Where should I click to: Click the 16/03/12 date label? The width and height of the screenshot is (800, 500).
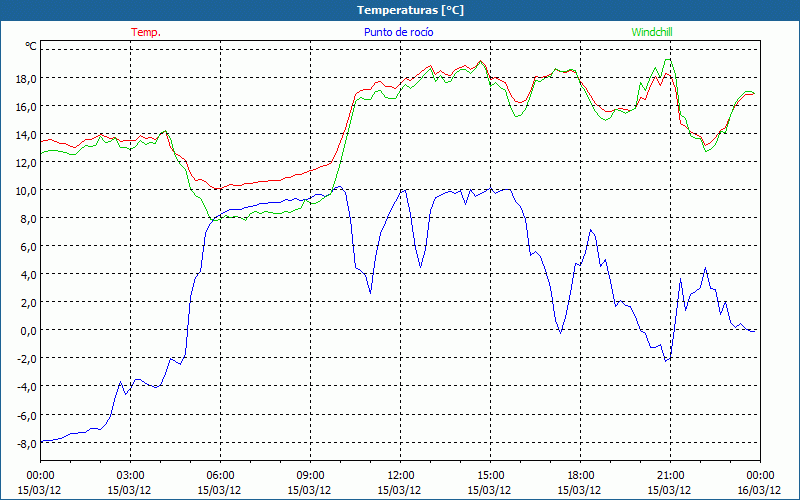coord(759,490)
